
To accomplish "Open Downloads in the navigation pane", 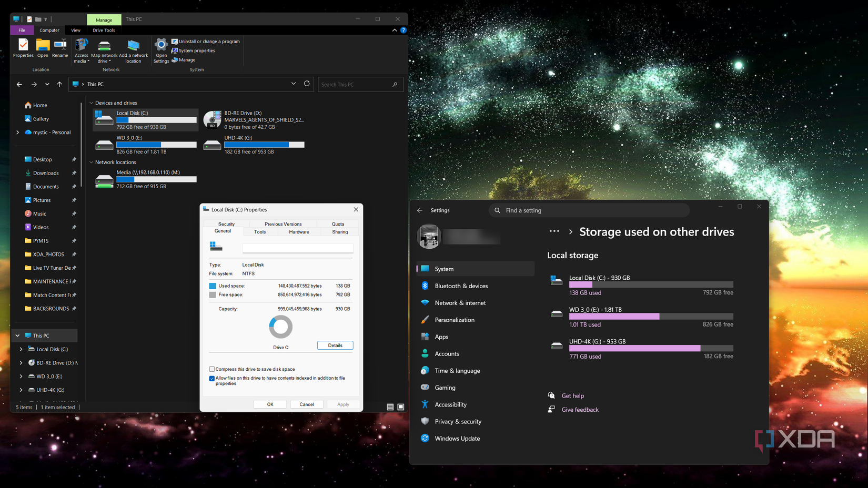I will (x=46, y=173).
